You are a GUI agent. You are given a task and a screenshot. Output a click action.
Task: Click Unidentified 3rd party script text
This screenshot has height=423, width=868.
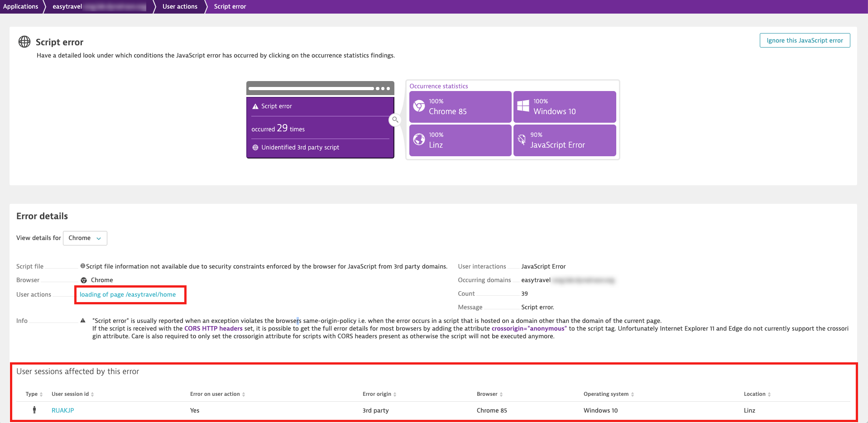[x=300, y=147]
